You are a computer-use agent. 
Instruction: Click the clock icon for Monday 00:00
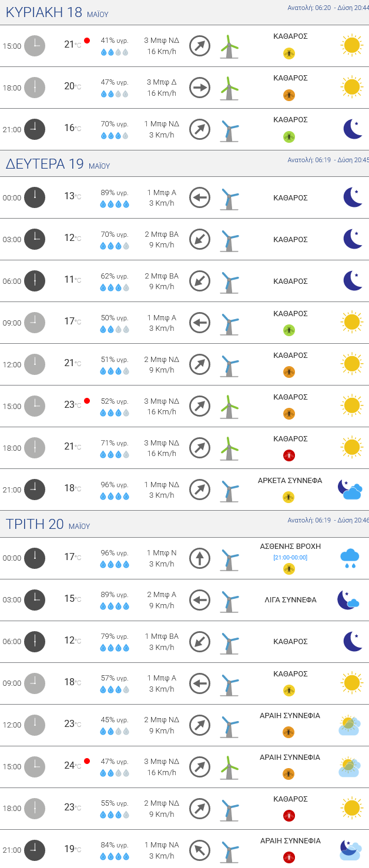pyautogui.click(x=35, y=197)
